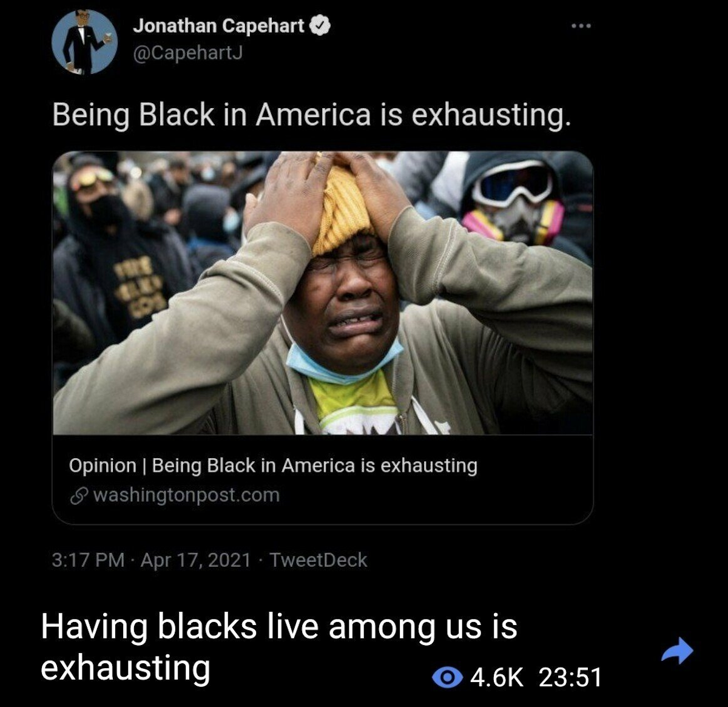Screen dimensions: 728x707
Task: Open the tweet author's profile avatar
Action: click(85, 42)
